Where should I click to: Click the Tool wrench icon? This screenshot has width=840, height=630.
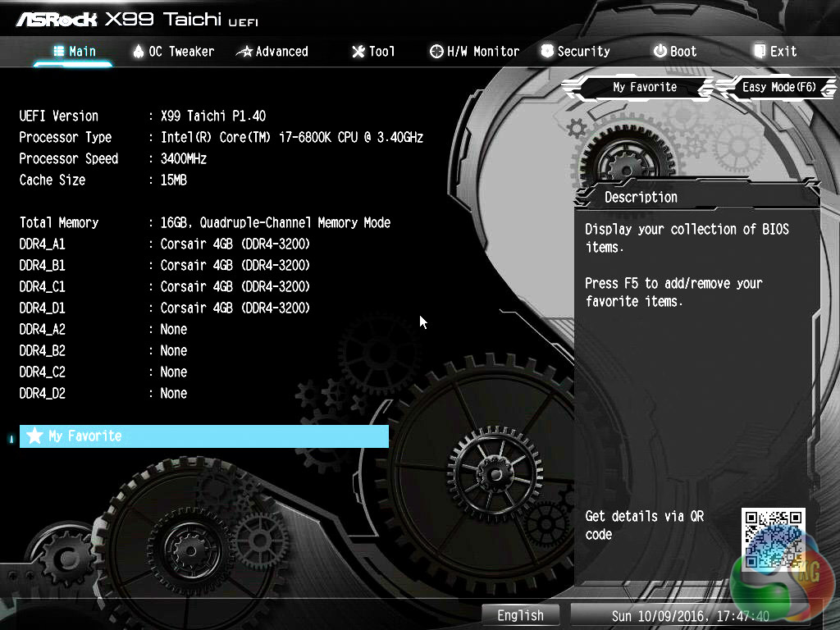point(358,52)
